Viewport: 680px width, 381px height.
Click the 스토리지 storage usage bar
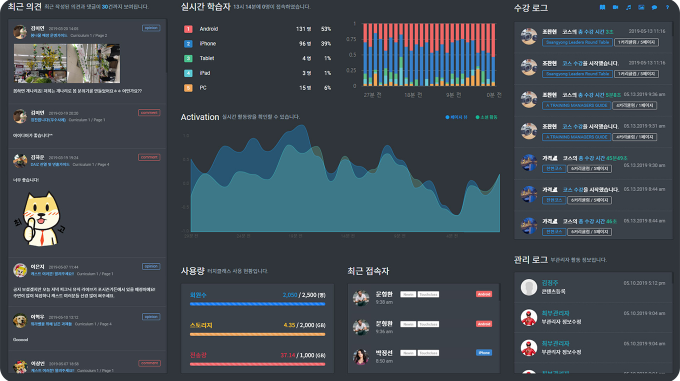(x=258, y=334)
